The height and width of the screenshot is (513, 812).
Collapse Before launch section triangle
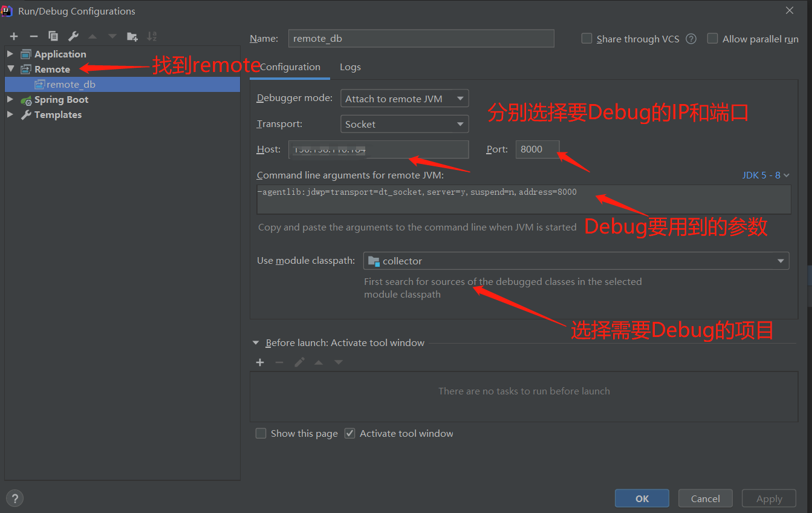coord(255,342)
